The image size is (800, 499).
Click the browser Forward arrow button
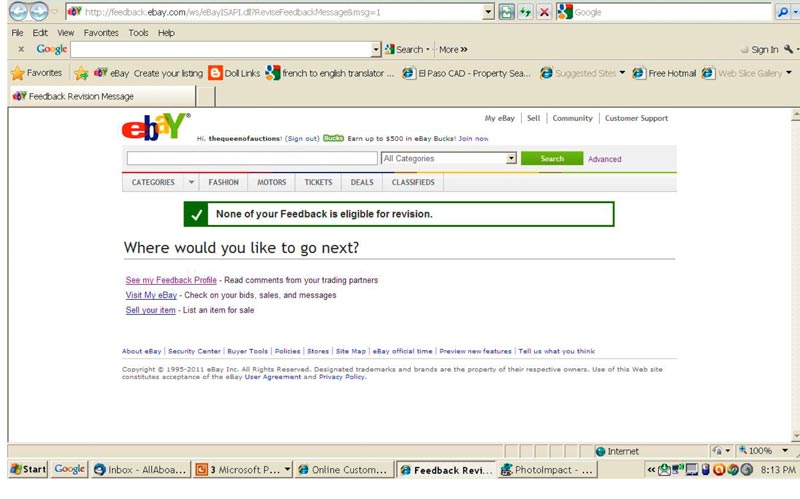point(39,11)
